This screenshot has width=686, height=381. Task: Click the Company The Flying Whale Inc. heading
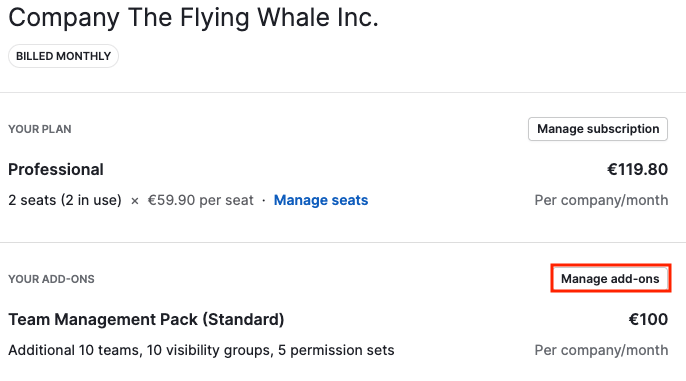point(193,18)
